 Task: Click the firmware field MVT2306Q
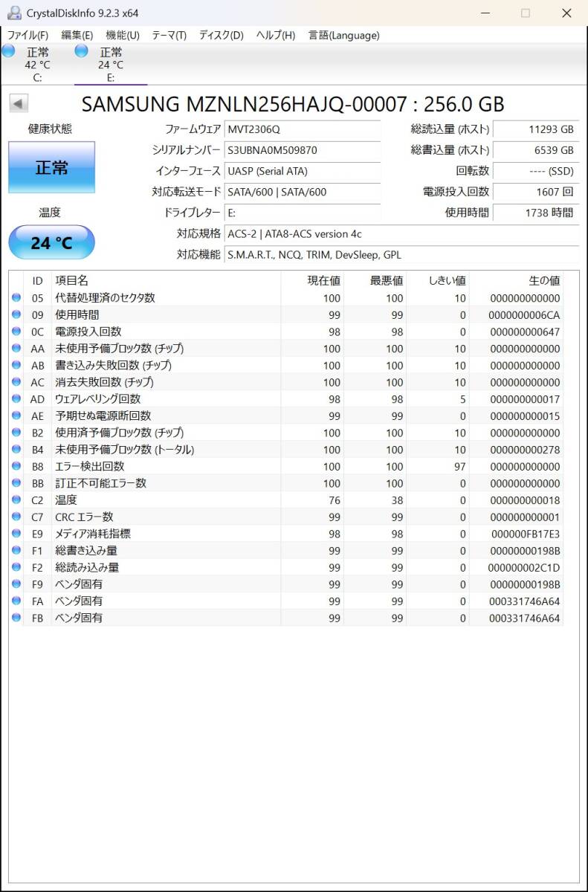(303, 129)
